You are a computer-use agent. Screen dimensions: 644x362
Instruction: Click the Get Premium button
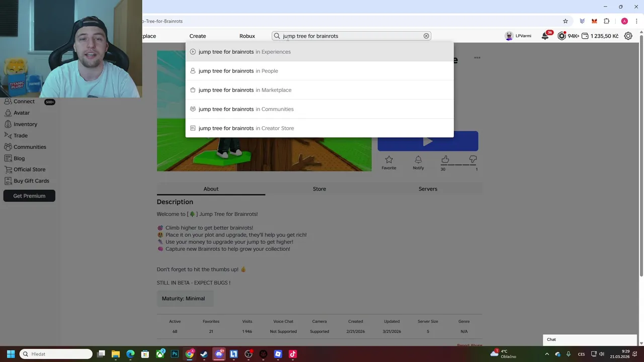[29, 196]
